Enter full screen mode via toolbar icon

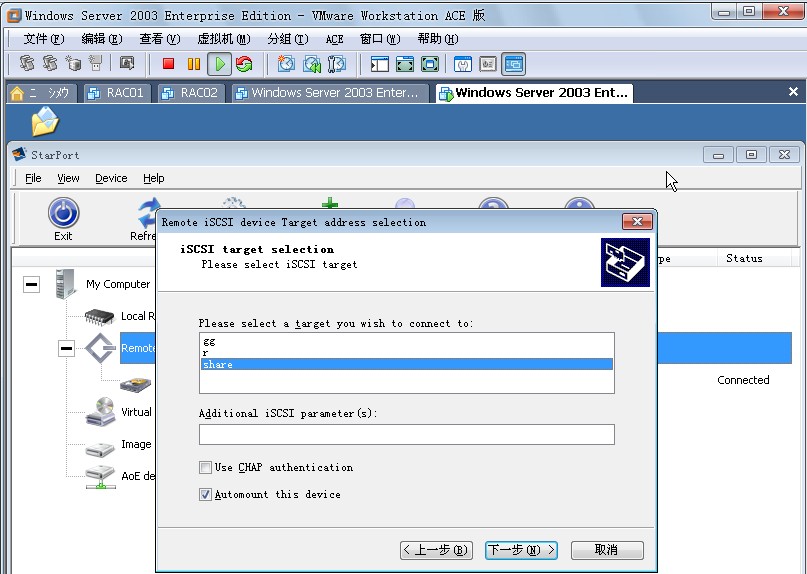point(430,64)
